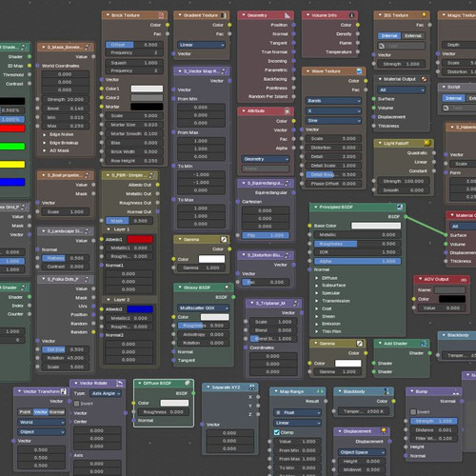Click the S_Vector Map R group node icon

(223, 71)
